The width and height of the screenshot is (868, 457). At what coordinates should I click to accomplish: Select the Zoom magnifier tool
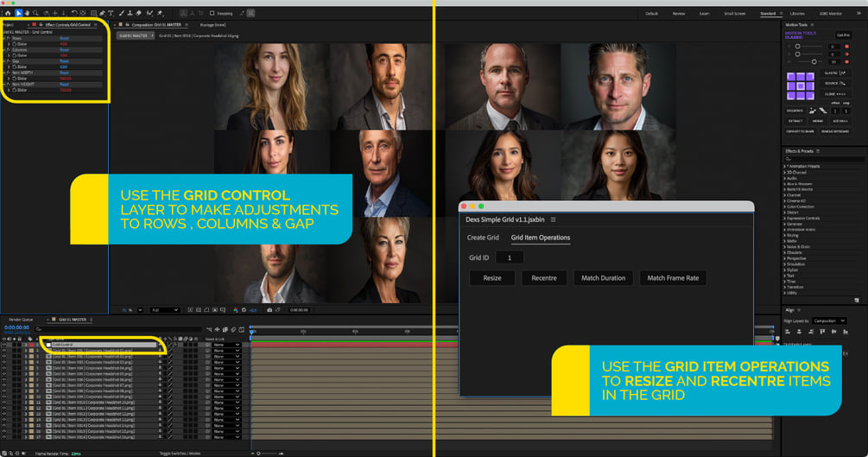[35, 13]
